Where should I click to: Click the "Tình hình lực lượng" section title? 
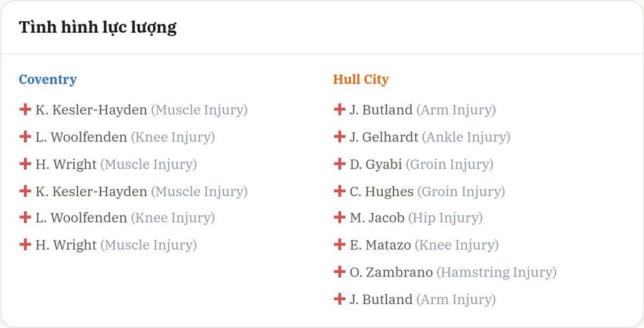(98, 28)
